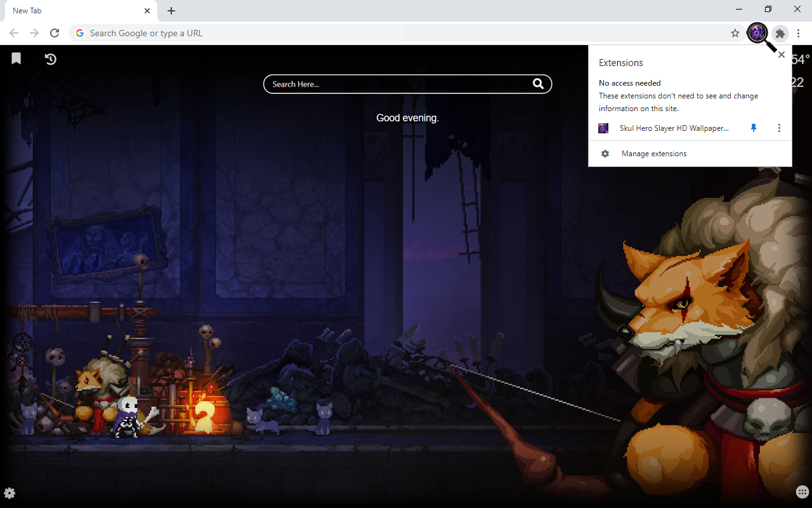The width and height of the screenshot is (812, 508).
Task: Click the Google icon in the address bar
Action: (x=79, y=33)
